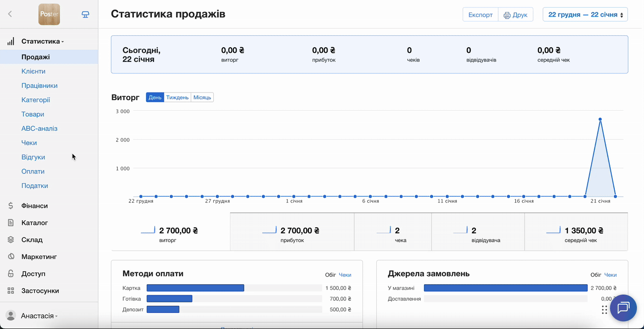Switch revenue chart to Тиждень

[177, 97]
